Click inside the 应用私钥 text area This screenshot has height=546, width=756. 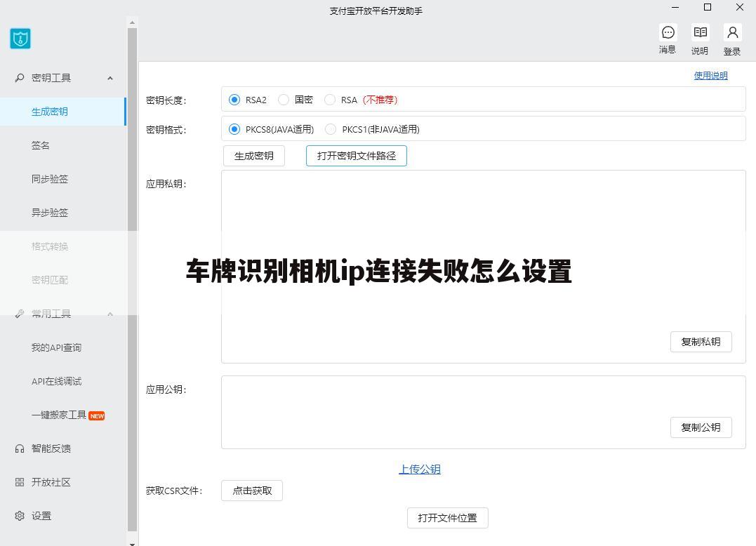pyautogui.click(x=483, y=267)
